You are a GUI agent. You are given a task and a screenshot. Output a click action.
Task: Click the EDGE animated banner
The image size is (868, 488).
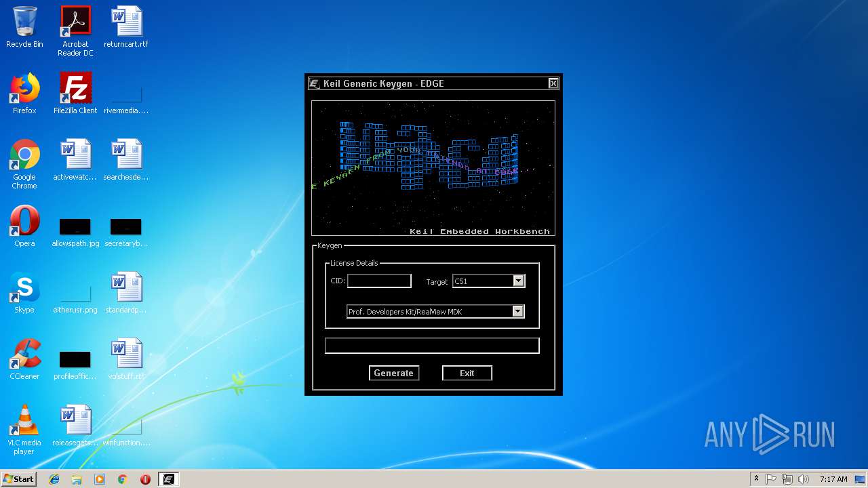tap(433, 168)
